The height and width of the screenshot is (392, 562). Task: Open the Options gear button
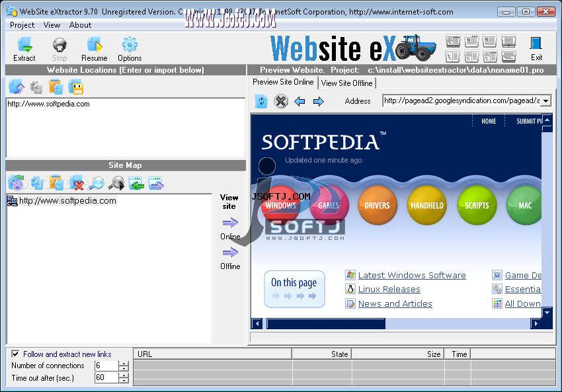pos(130,49)
